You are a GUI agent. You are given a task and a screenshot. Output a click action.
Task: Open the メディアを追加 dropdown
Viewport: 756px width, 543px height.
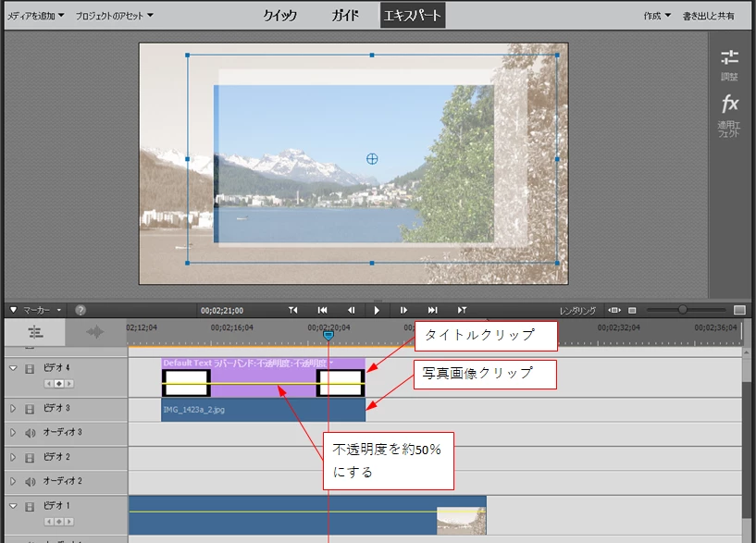point(36,16)
